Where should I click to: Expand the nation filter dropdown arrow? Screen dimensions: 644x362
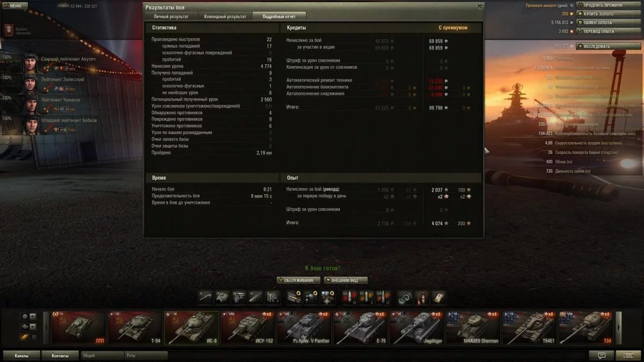33,316
